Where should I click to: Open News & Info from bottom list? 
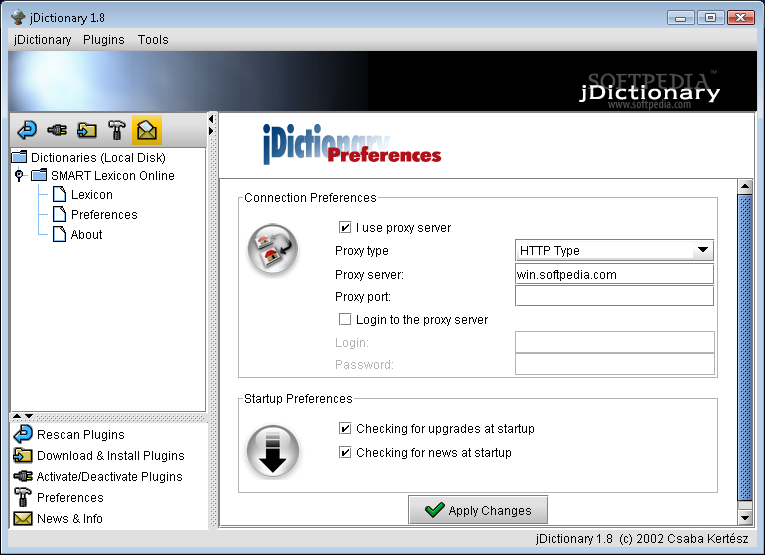[x=70, y=518]
